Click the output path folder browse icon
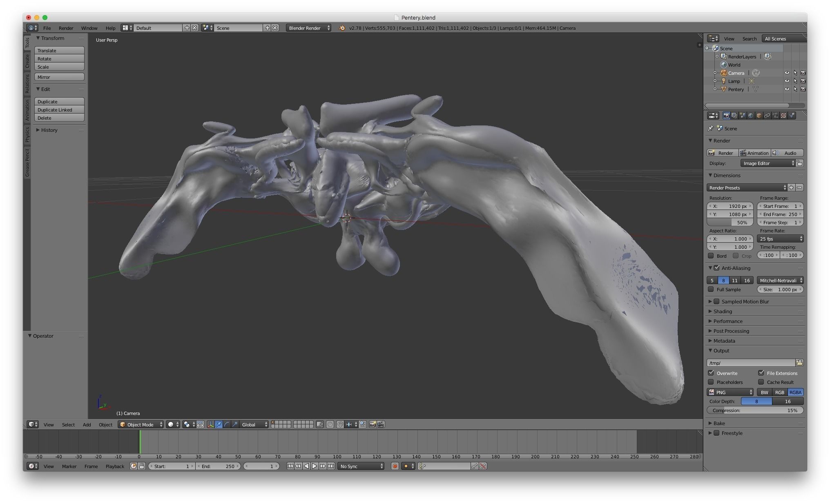830x504 pixels. click(799, 363)
